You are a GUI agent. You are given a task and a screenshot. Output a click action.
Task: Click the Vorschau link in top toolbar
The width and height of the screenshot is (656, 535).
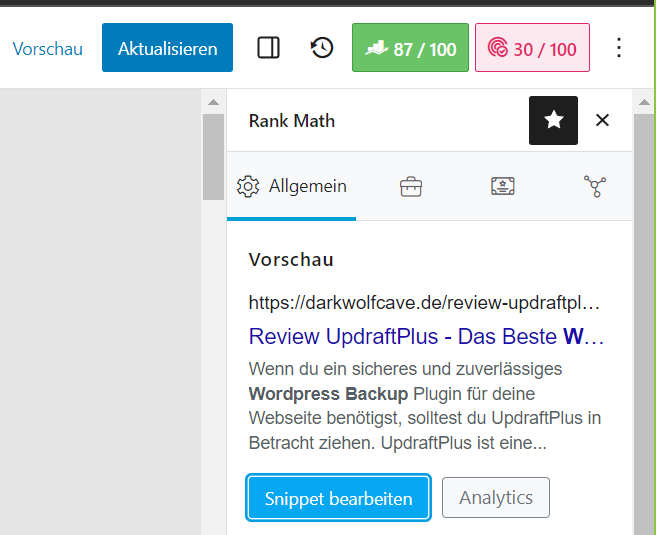(x=48, y=49)
